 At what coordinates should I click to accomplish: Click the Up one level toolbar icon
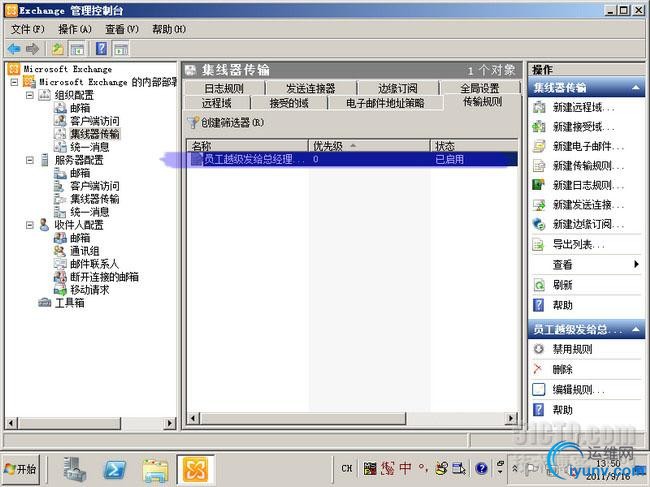57,49
